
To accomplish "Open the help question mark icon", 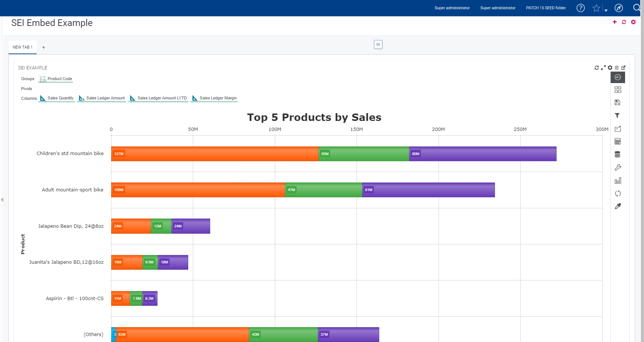I will [x=581, y=8].
